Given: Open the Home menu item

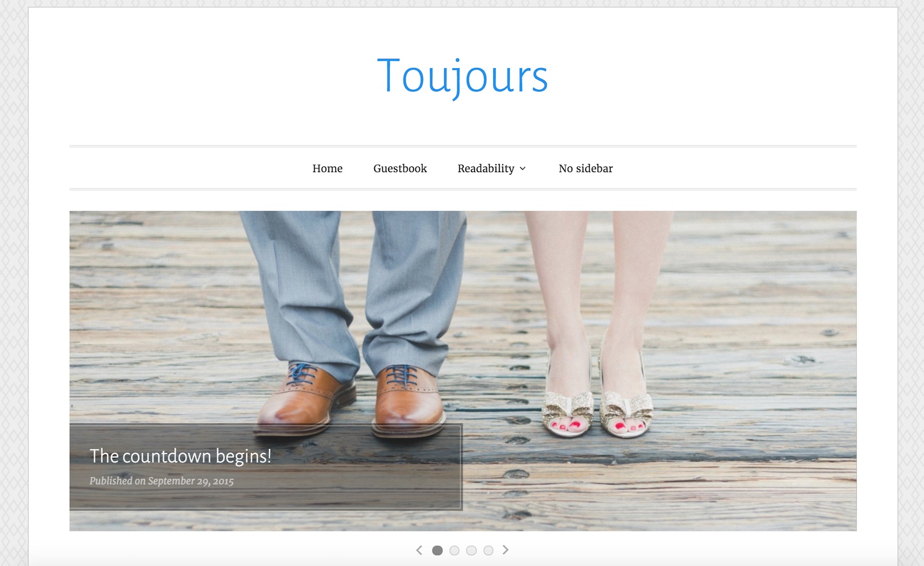Looking at the screenshot, I should pos(327,169).
